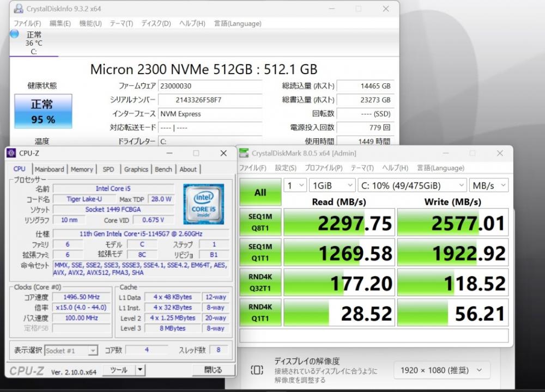
Task: Open the 編集(E) menu in CrystalDiskInfo
Action: click(60, 23)
